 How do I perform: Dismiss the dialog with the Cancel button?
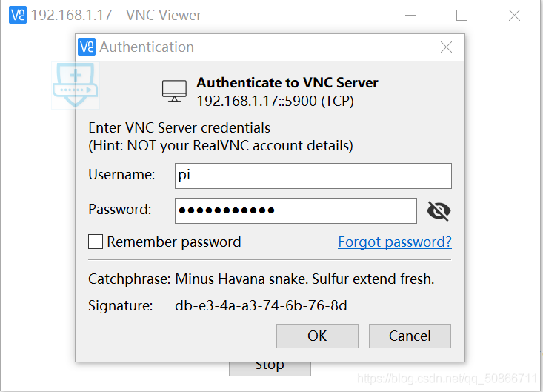(x=410, y=336)
